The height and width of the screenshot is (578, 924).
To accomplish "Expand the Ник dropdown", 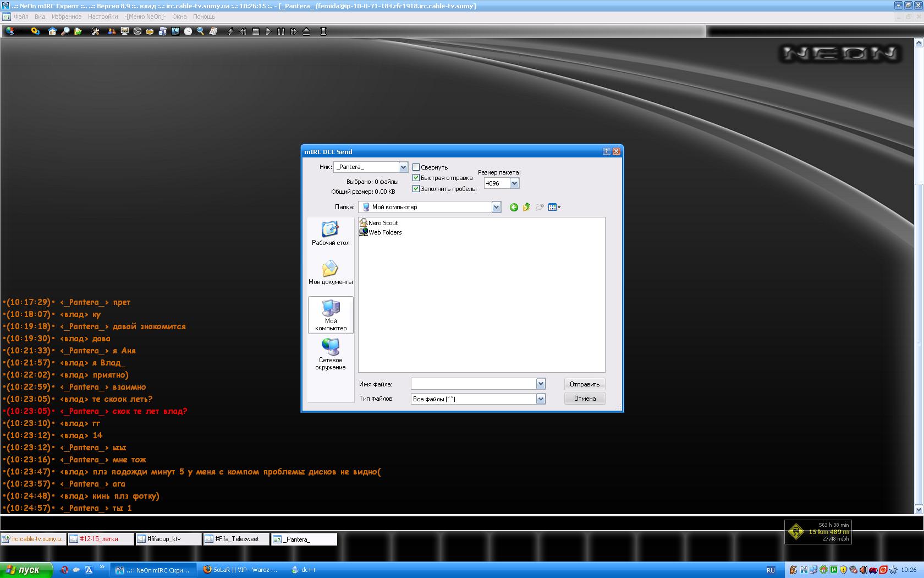I will (403, 167).
